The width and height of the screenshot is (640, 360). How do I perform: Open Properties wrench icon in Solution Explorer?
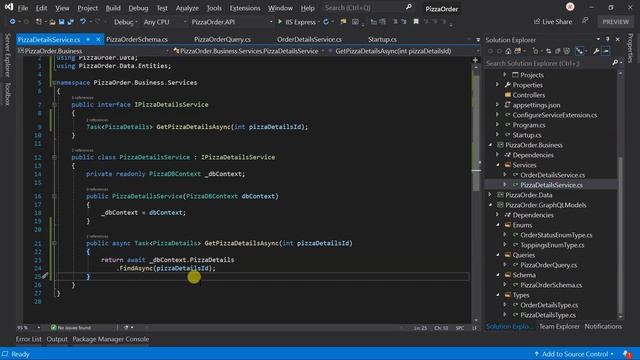(596, 51)
